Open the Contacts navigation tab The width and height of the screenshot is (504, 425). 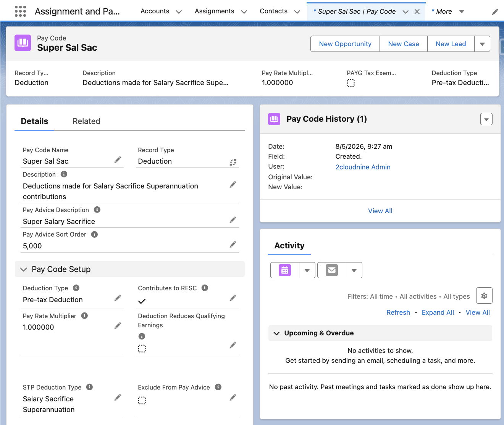[x=273, y=11]
